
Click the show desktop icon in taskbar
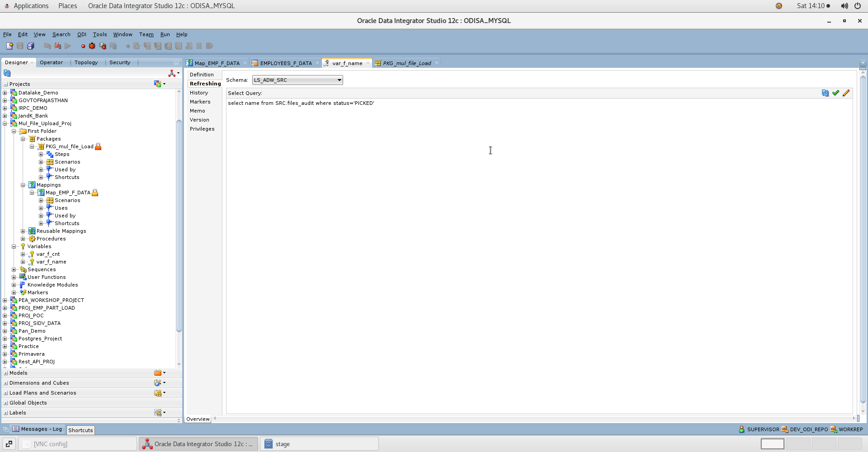9,444
